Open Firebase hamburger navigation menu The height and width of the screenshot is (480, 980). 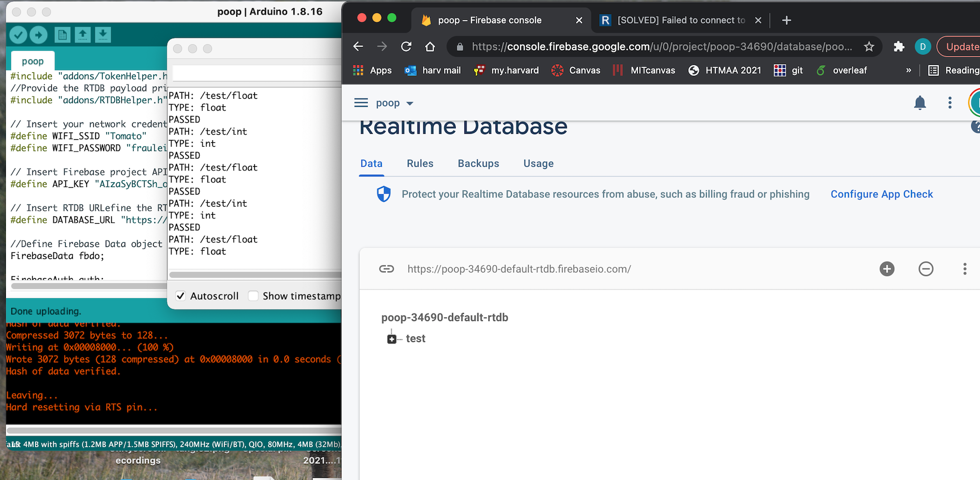361,102
